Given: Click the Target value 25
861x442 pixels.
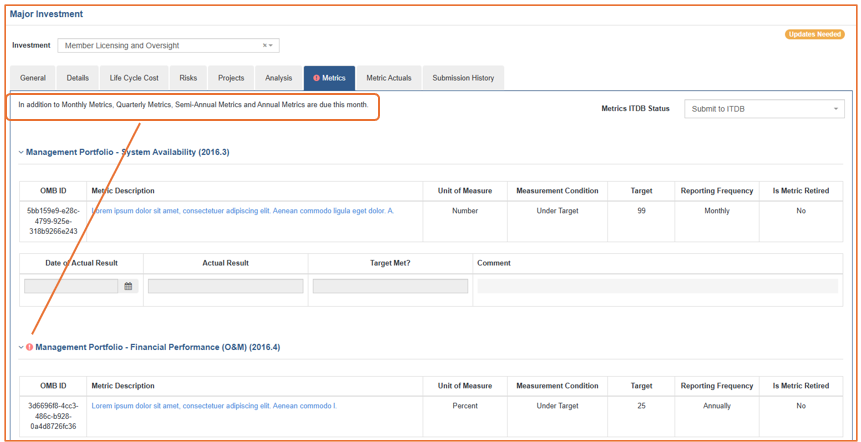Looking at the screenshot, I should 641,406.
